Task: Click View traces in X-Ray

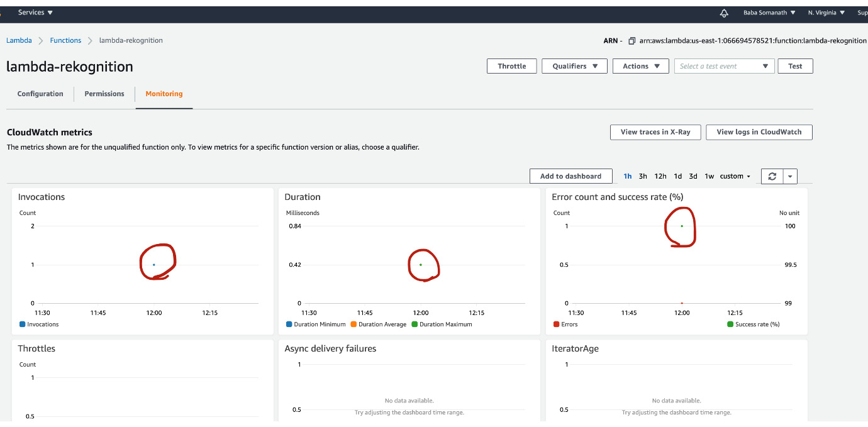Action: pos(655,132)
